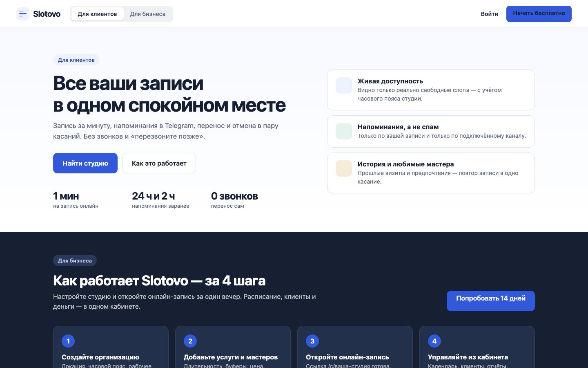This screenshot has height=368, width=588.
Task: Click Добавьте услуги и мастеров title
Action: point(231,357)
